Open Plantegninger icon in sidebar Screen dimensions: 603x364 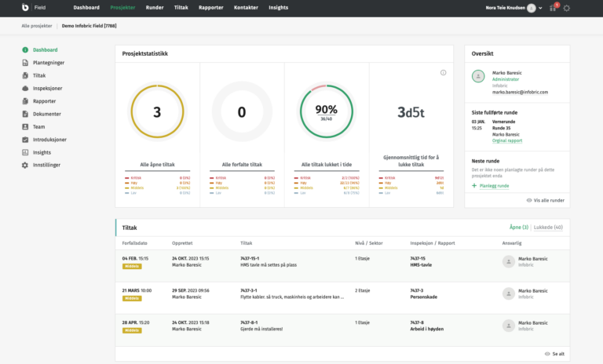(x=25, y=63)
